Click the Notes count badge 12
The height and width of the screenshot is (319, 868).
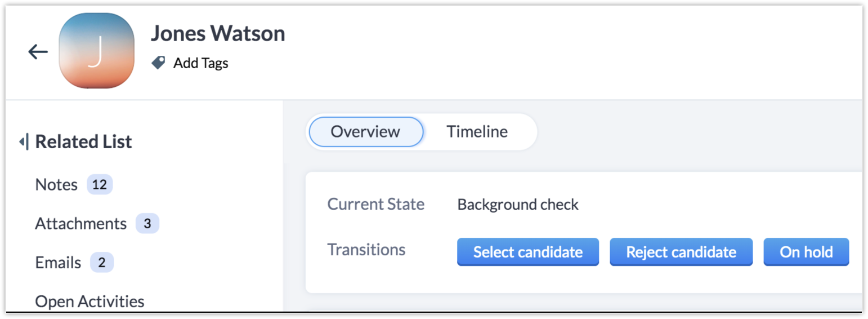coord(100,184)
